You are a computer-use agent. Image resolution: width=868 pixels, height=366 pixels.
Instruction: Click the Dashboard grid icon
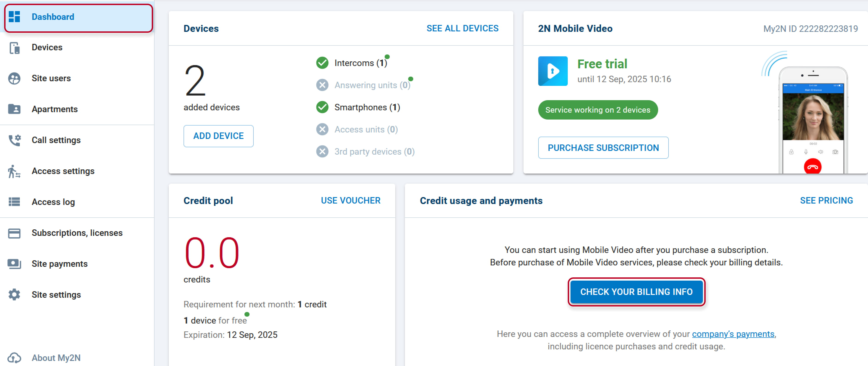tap(14, 17)
